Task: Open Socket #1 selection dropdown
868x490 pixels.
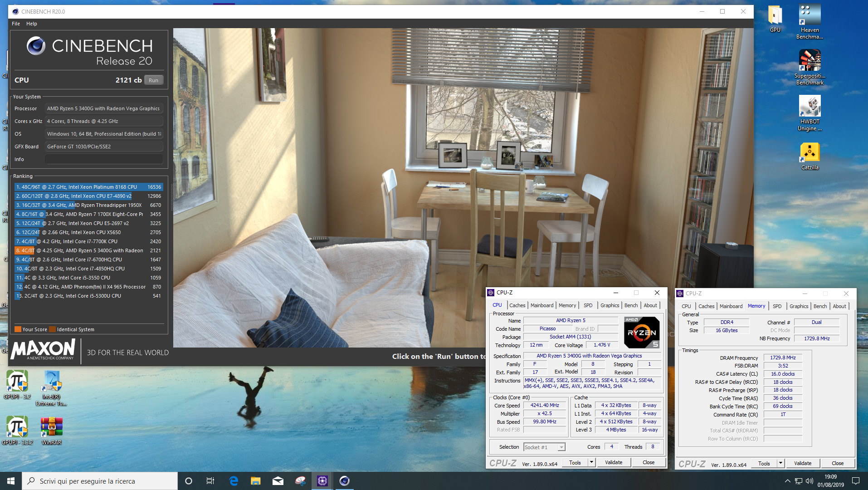Action: 544,447
